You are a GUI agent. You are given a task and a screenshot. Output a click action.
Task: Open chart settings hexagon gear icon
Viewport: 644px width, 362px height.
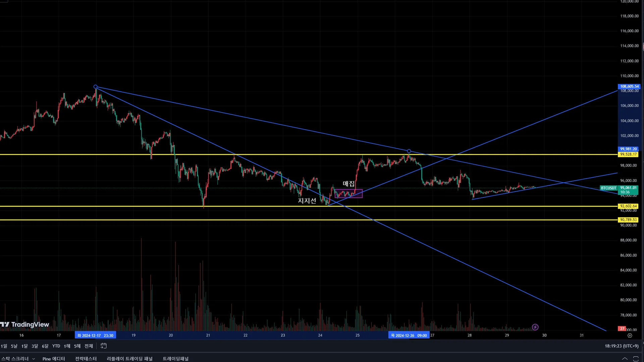click(630, 336)
